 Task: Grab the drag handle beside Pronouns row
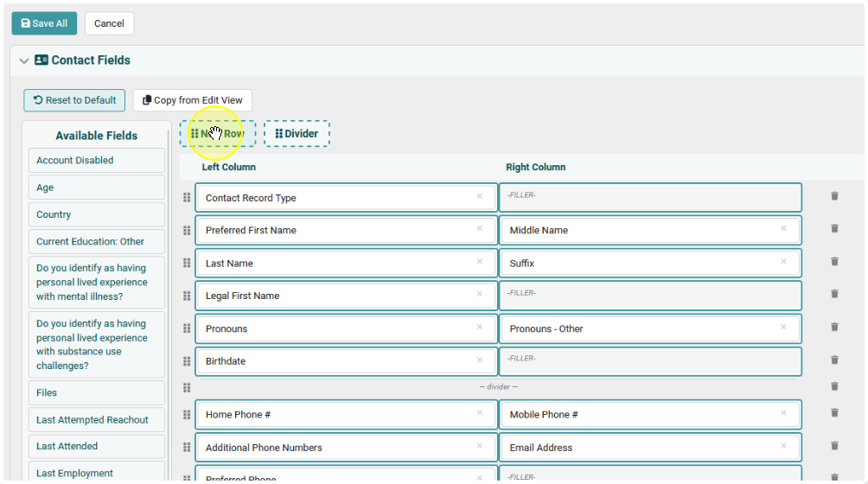(x=187, y=328)
